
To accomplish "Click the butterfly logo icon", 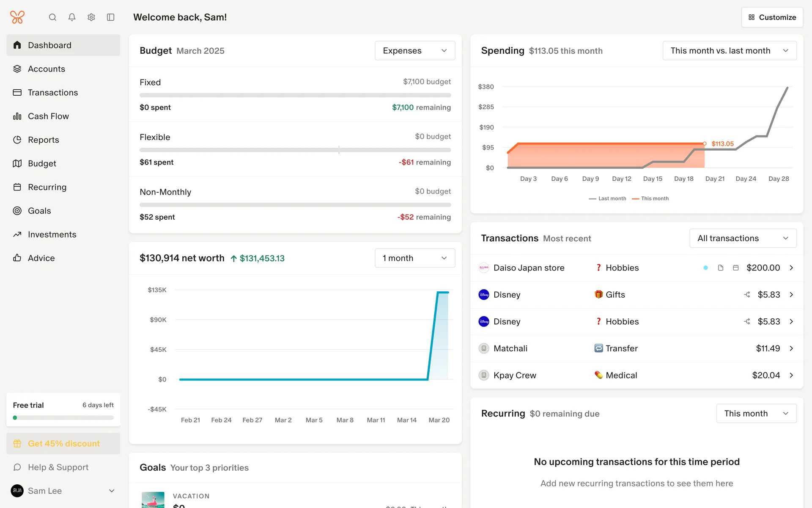I will 17,17.
